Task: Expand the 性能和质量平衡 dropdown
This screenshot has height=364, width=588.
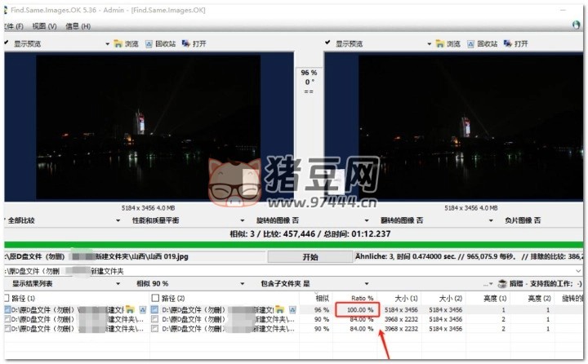Action: [x=242, y=220]
